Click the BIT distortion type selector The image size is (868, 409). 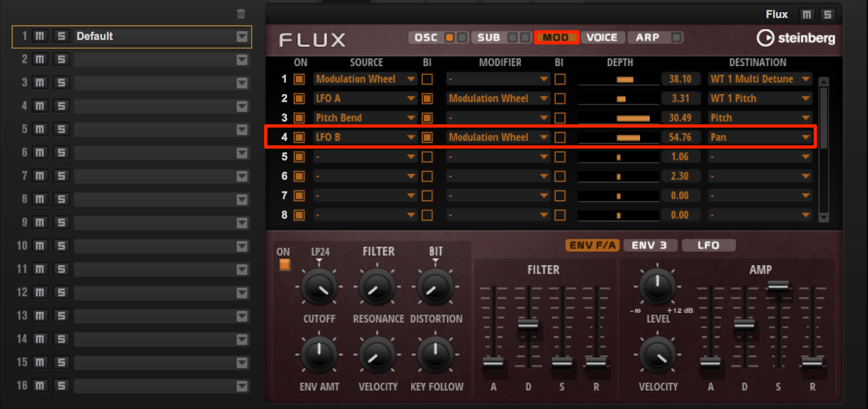tap(436, 251)
